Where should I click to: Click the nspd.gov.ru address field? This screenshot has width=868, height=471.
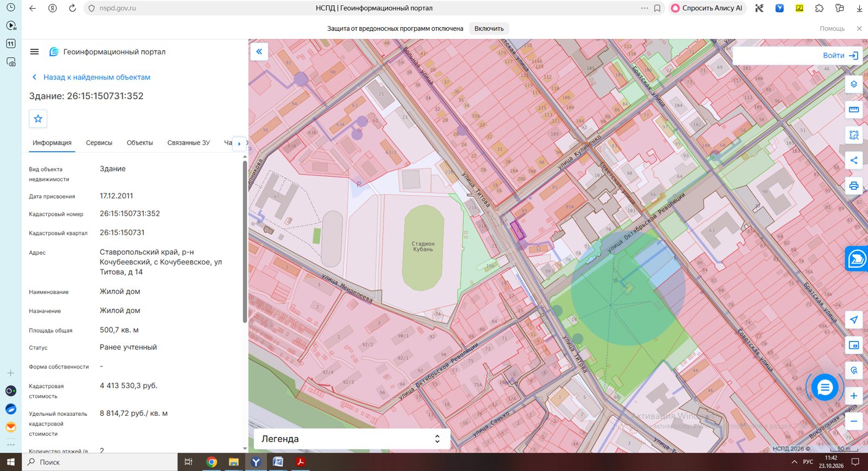[x=118, y=8]
